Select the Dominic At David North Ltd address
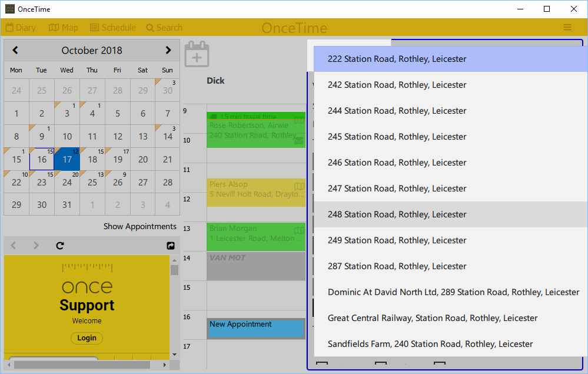Viewport: 588px width, 374px height. [451, 292]
